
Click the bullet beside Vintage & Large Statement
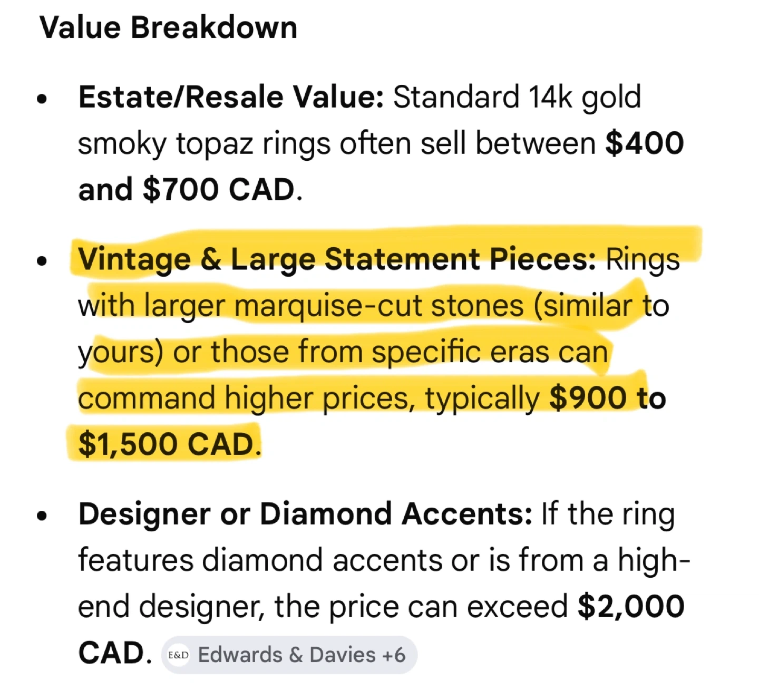pyautogui.click(x=42, y=260)
